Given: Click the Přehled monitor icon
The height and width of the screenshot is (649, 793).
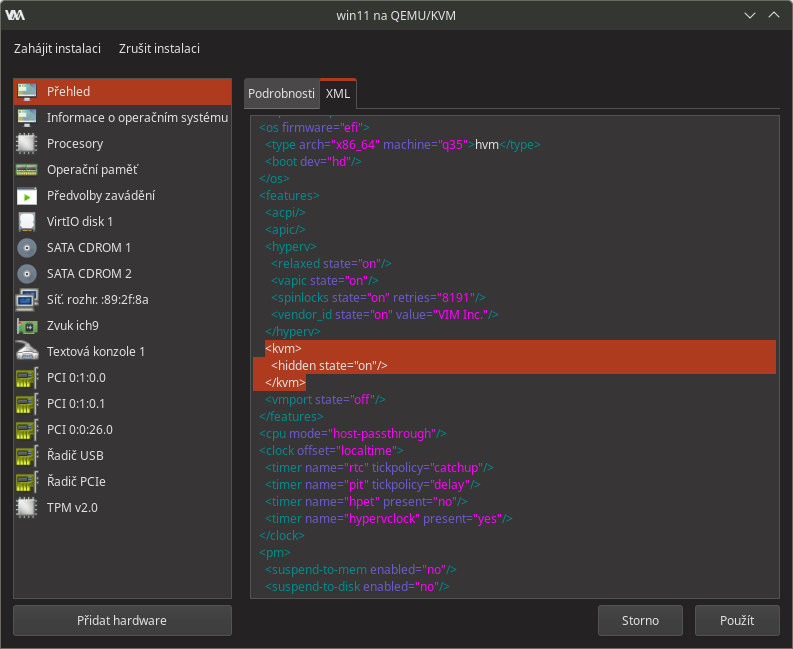Looking at the screenshot, I should pyautogui.click(x=27, y=92).
